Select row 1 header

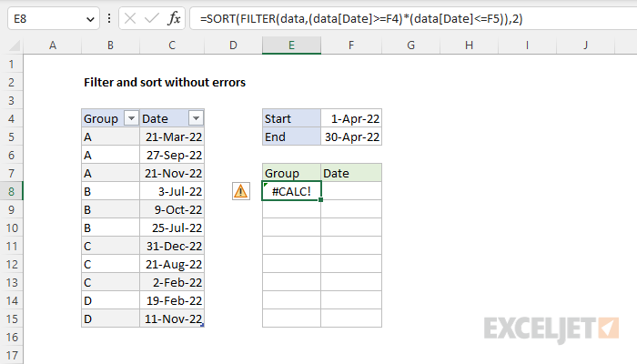pyautogui.click(x=11, y=64)
